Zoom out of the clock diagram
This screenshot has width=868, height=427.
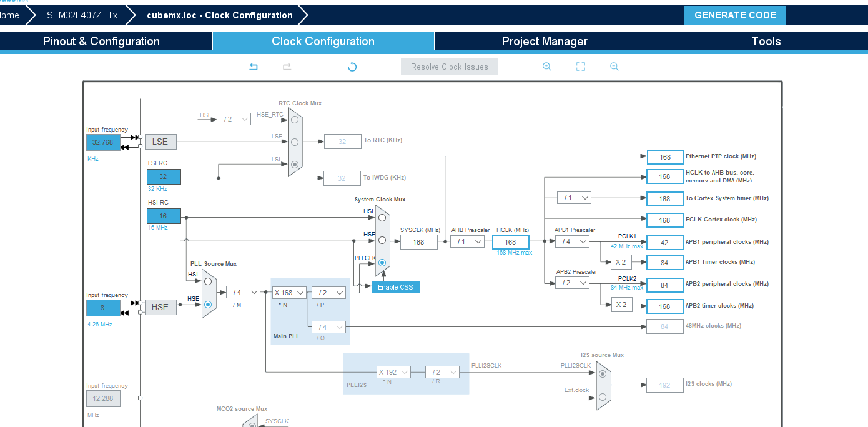click(614, 67)
